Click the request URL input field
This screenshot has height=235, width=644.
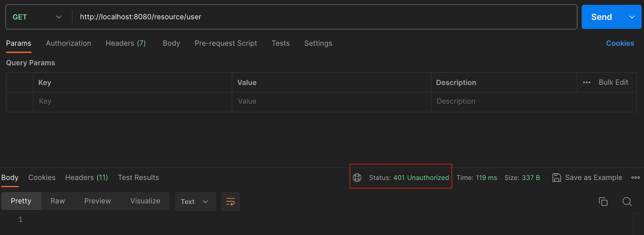324,17
